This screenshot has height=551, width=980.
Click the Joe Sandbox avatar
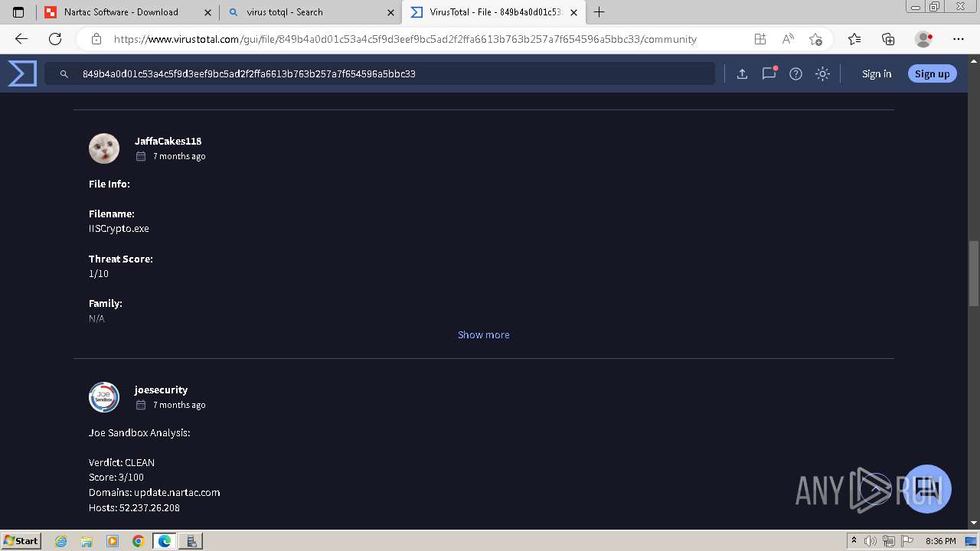(x=104, y=397)
